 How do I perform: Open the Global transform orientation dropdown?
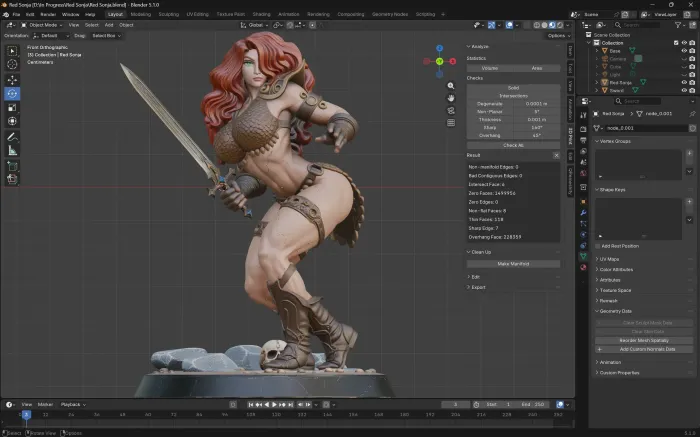[x=254, y=25]
